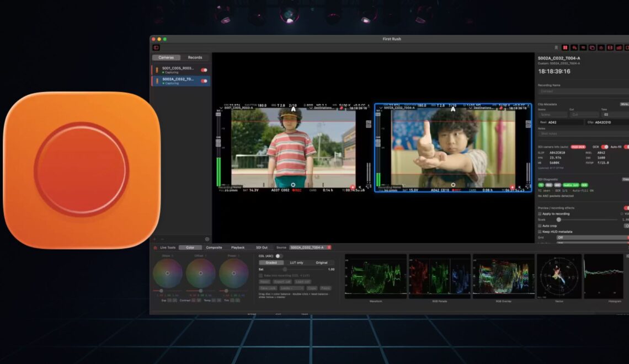629x364 pixels.
Task: Switch to the Records tab
Action: click(195, 57)
